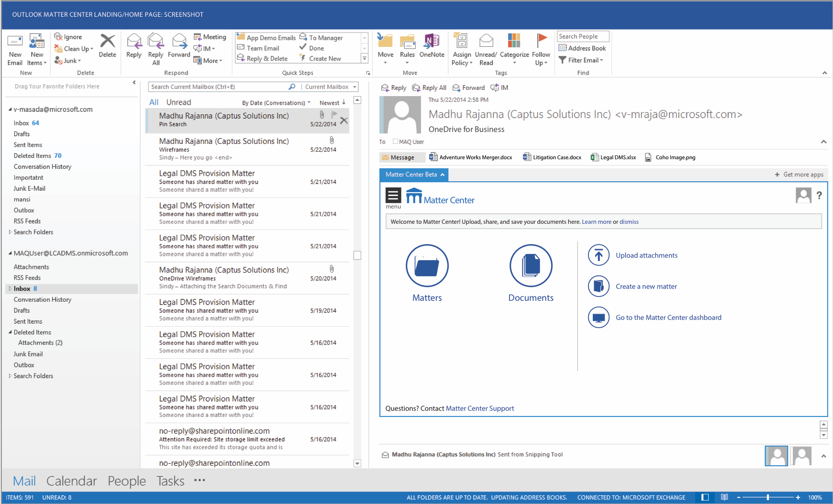Open the Mail navigation view
833x504 pixels.
[x=24, y=481]
